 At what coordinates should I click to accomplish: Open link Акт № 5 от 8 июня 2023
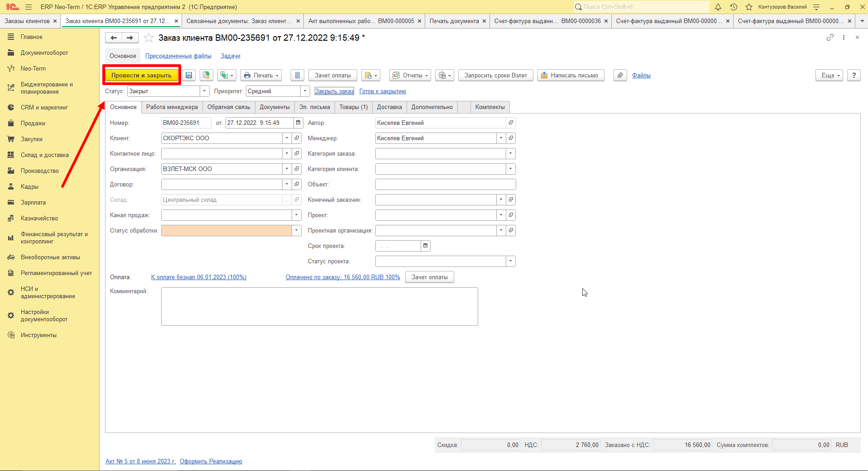140,461
